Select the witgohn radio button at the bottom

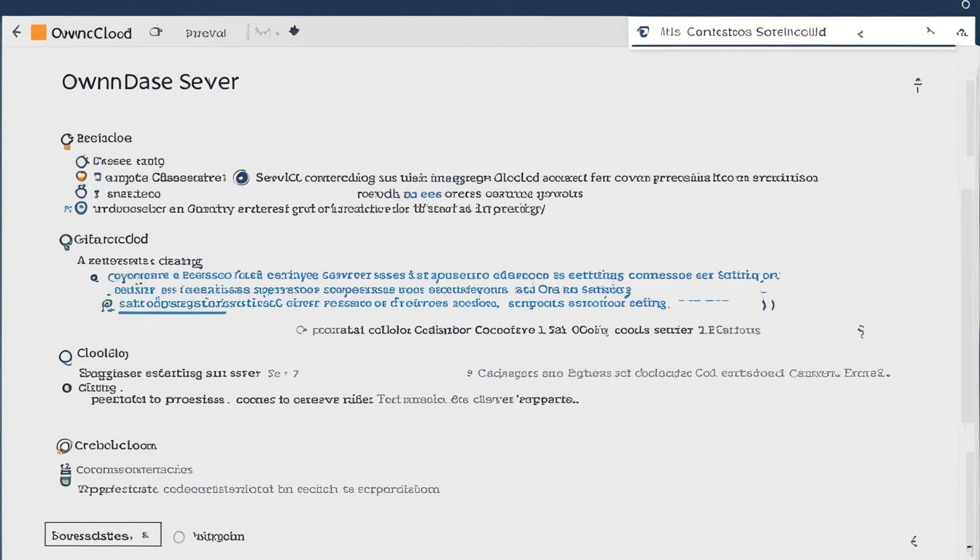[179, 537]
